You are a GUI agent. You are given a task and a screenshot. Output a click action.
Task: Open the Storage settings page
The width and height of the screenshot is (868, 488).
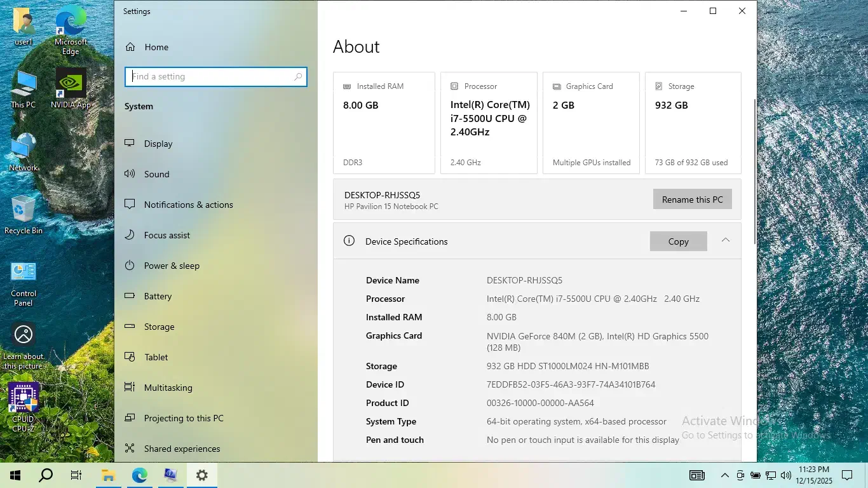pos(159,327)
